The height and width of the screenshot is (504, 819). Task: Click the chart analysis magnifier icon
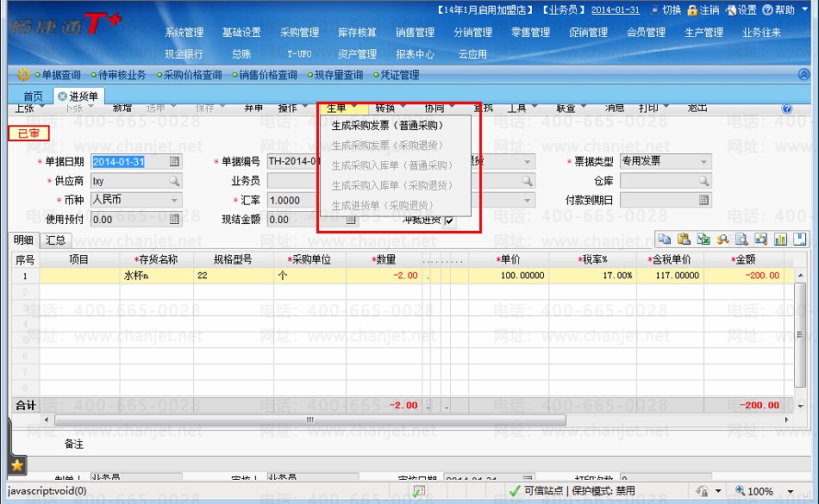(761, 239)
